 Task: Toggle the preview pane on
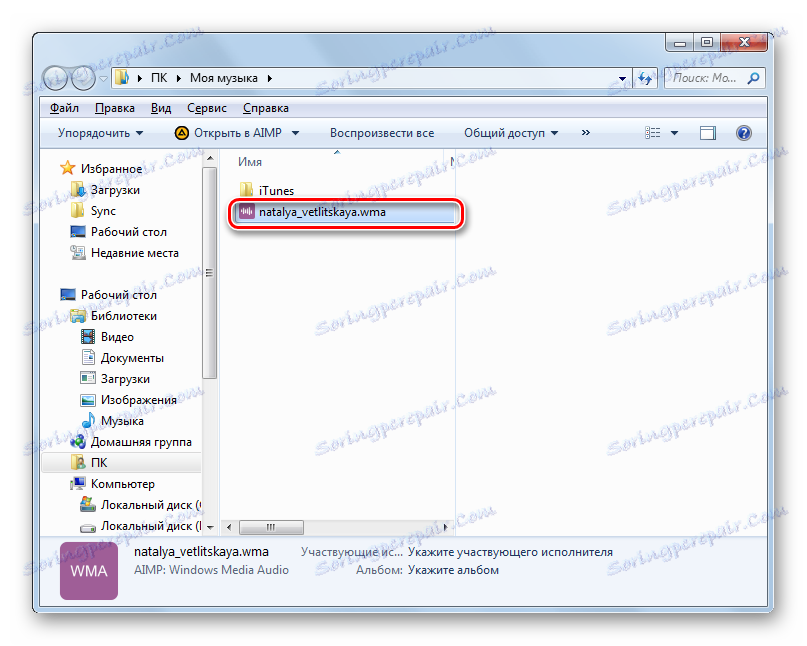pos(708,132)
